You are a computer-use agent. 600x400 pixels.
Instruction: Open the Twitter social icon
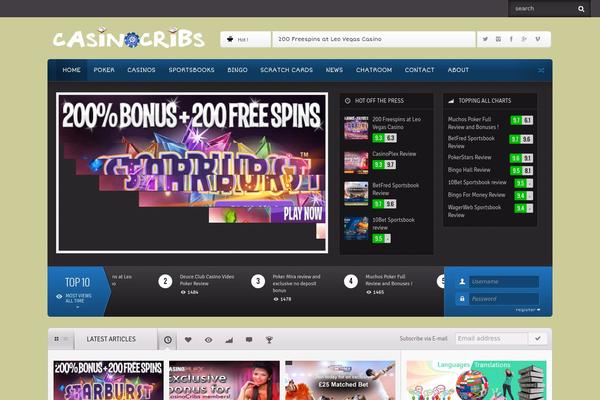pos(485,39)
